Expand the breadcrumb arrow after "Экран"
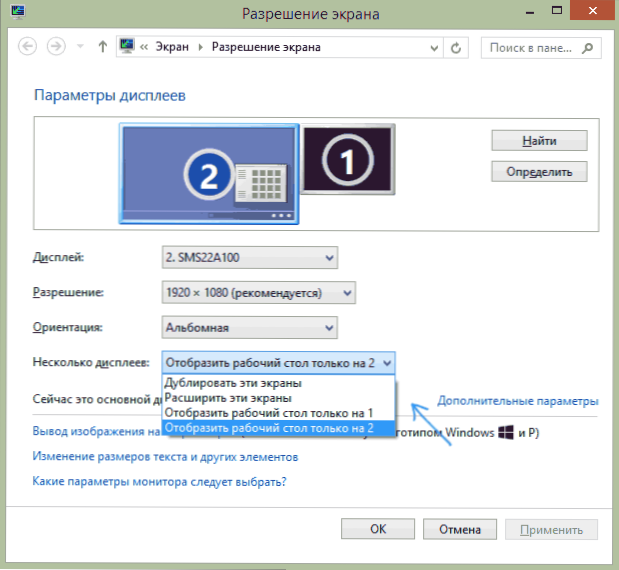619x570 pixels. point(201,47)
